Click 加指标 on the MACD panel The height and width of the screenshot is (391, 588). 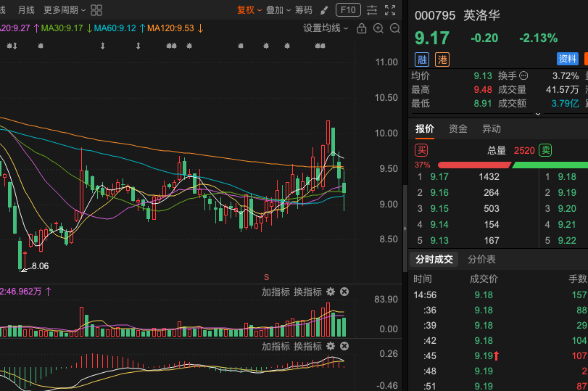(276, 346)
